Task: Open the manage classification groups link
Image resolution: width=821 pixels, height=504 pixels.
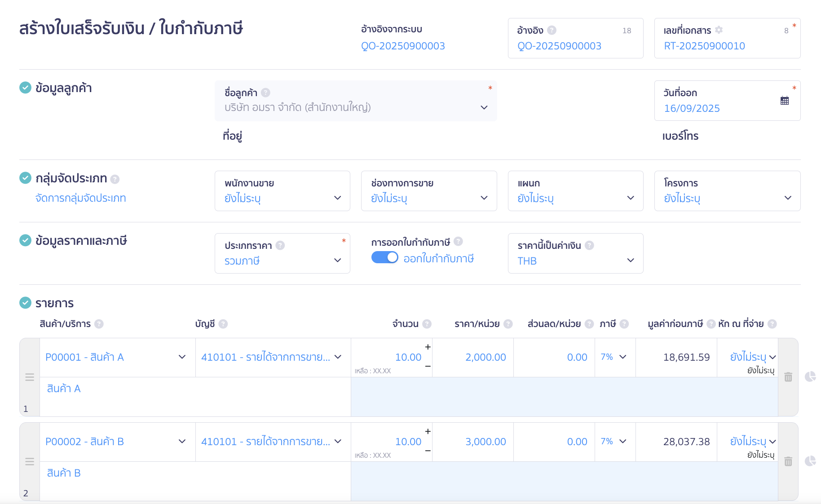Action: [x=80, y=198]
